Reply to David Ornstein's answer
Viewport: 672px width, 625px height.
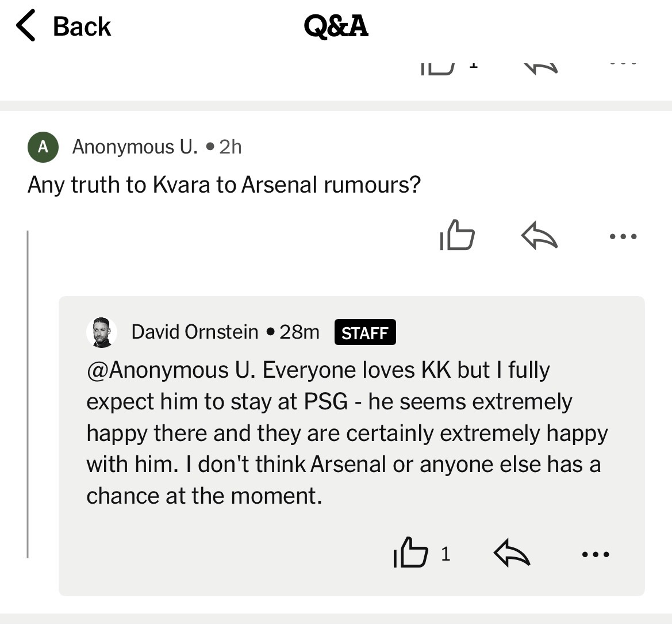(x=511, y=554)
